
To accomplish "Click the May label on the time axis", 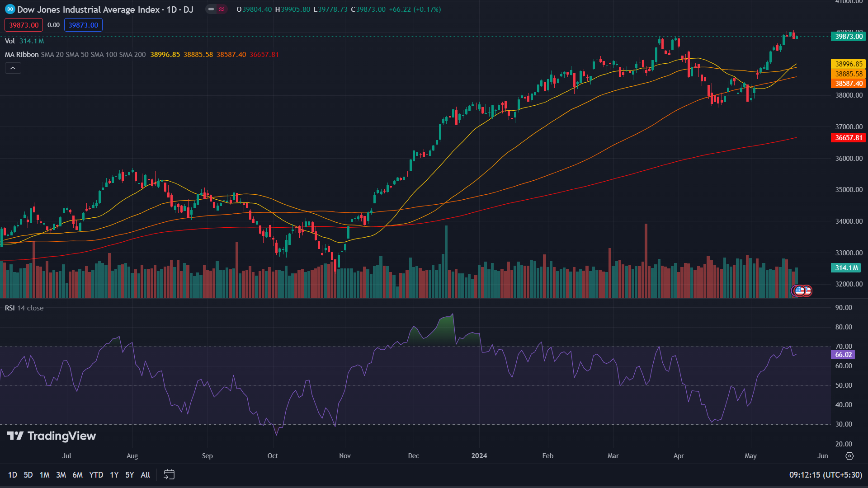I will 750,456.
